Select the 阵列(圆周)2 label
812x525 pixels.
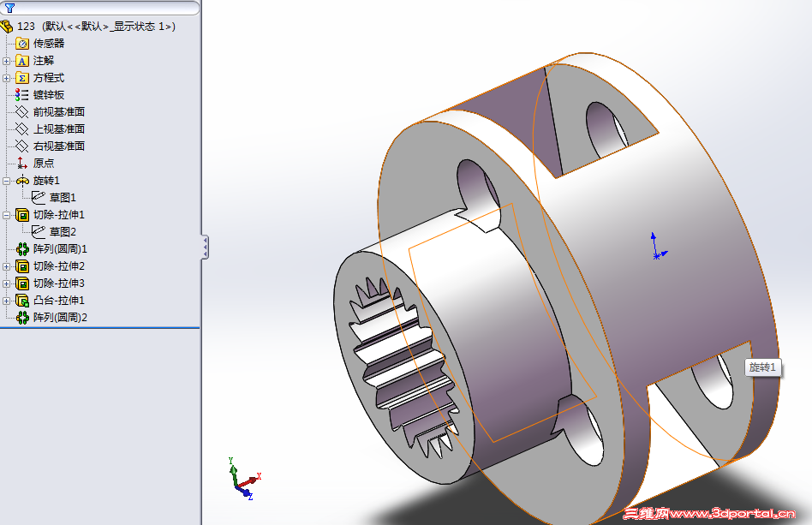tap(60, 318)
